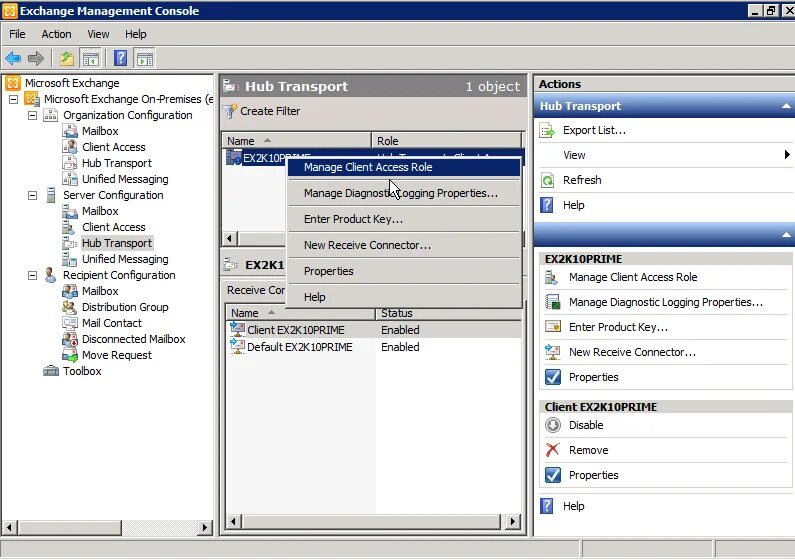Click the right arrow of the Receive Connectors scrollbar

(x=513, y=521)
